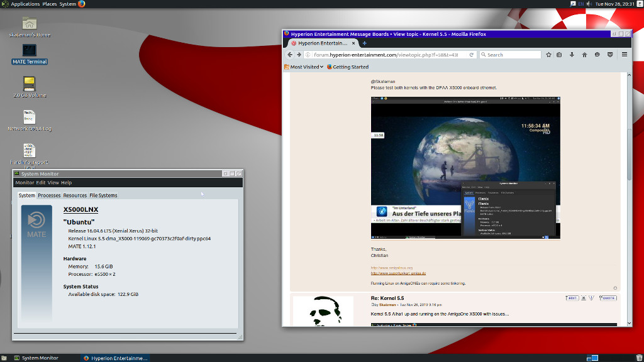This screenshot has height=362, width=644.
Task: Switch to the Processes tab
Action: (49, 195)
